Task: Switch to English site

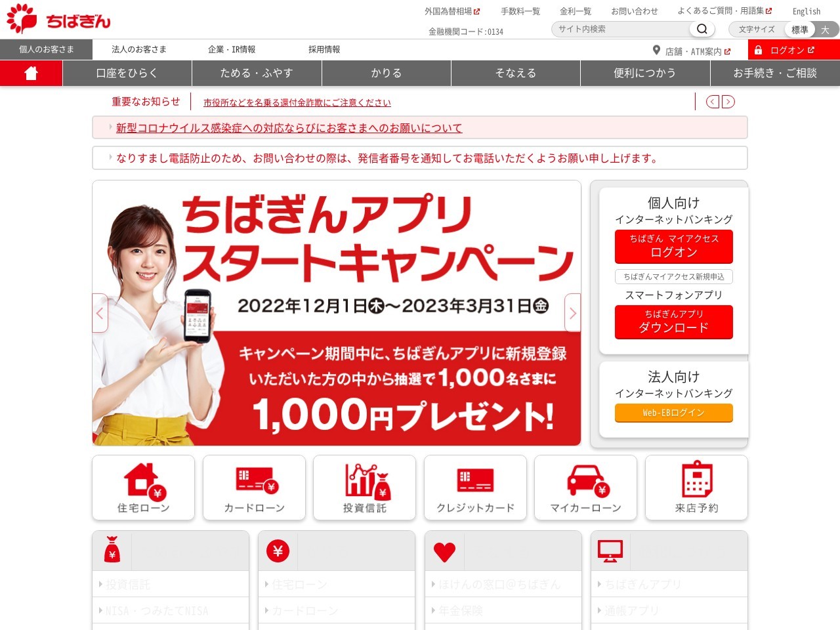Action: point(807,12)
